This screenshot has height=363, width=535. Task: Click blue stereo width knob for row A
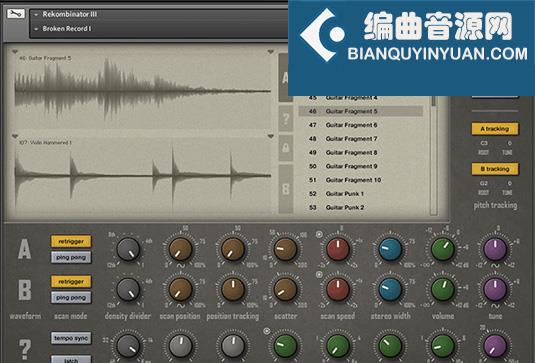tap(390, 249)
